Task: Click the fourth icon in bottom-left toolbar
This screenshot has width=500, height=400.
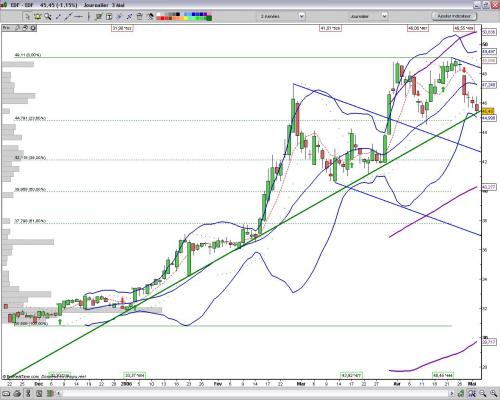Action: pos(39,393)
